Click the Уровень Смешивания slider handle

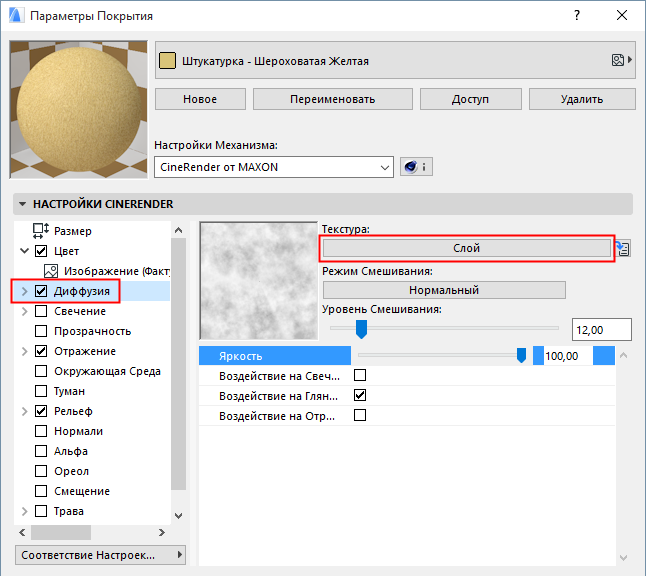pyautogui.click(x=361, y=329)
